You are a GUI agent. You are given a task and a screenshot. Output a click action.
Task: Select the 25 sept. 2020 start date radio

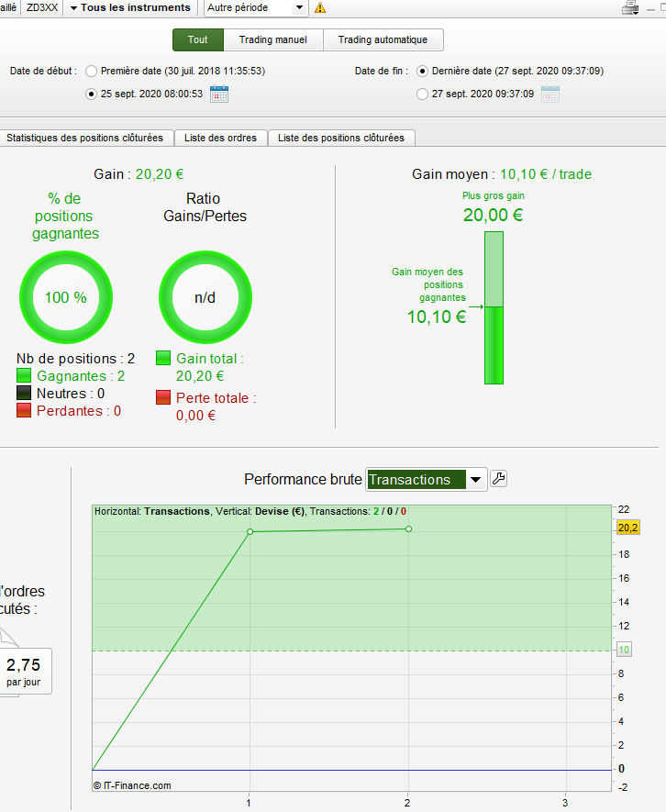click(x=91, y=95)
